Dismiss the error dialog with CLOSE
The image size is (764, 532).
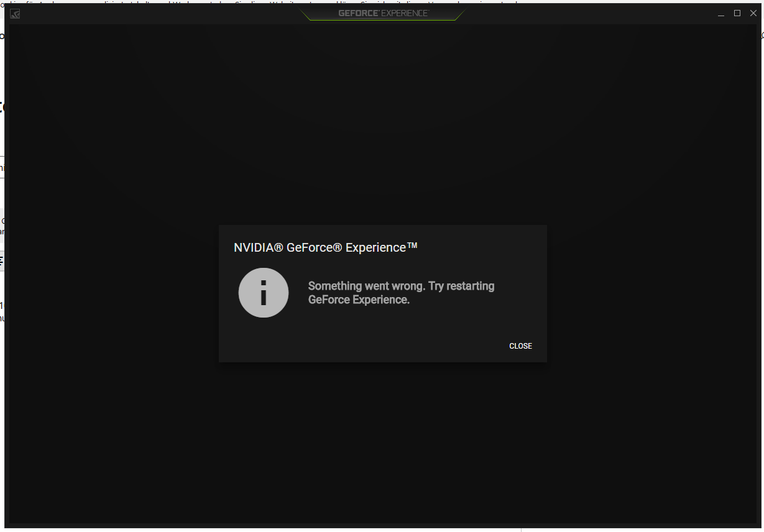tap(520, 346)
